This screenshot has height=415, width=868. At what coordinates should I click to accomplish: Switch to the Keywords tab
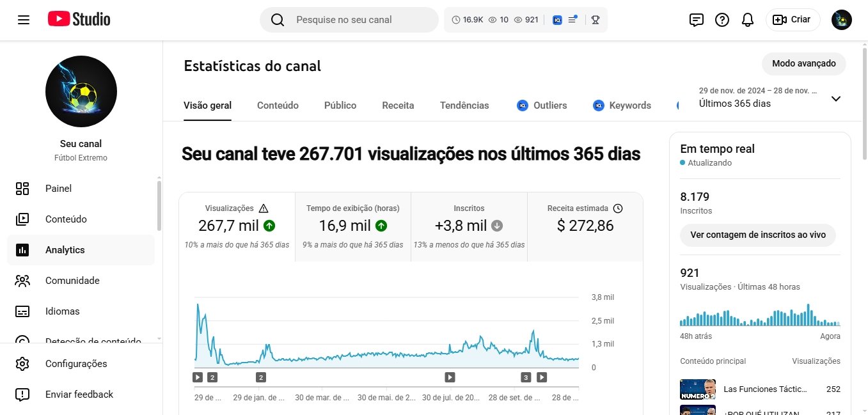[x=622, y=106]
